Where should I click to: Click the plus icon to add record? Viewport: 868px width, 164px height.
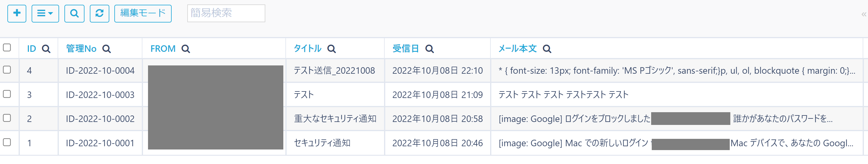[17, 14]
